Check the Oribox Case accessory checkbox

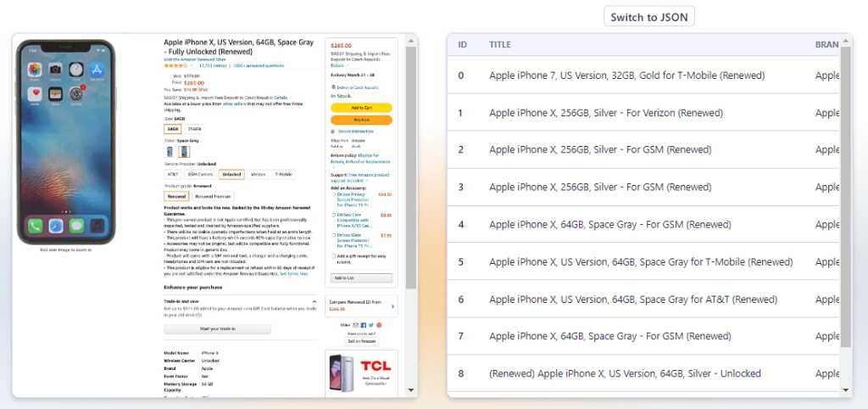(x=333, y=215)
